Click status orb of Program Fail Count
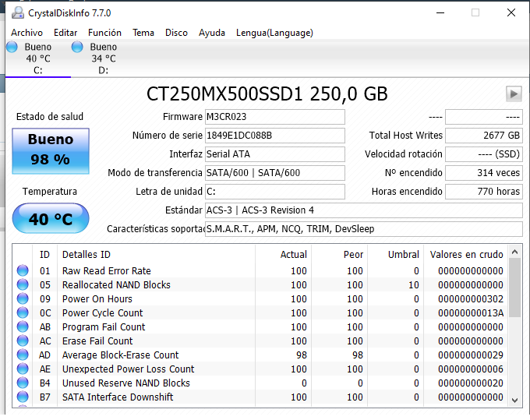530x420 pixels. (x=23, y=326)
